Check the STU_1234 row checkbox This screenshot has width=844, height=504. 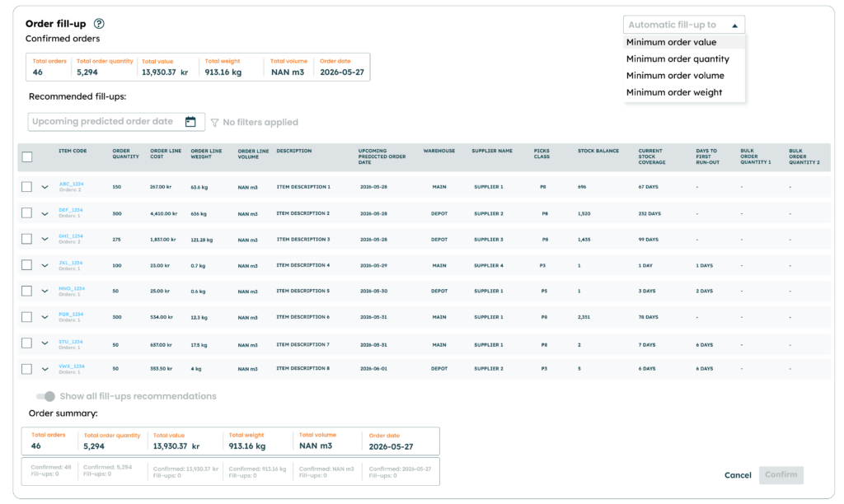pyautogui.click(x=27, y=343)
